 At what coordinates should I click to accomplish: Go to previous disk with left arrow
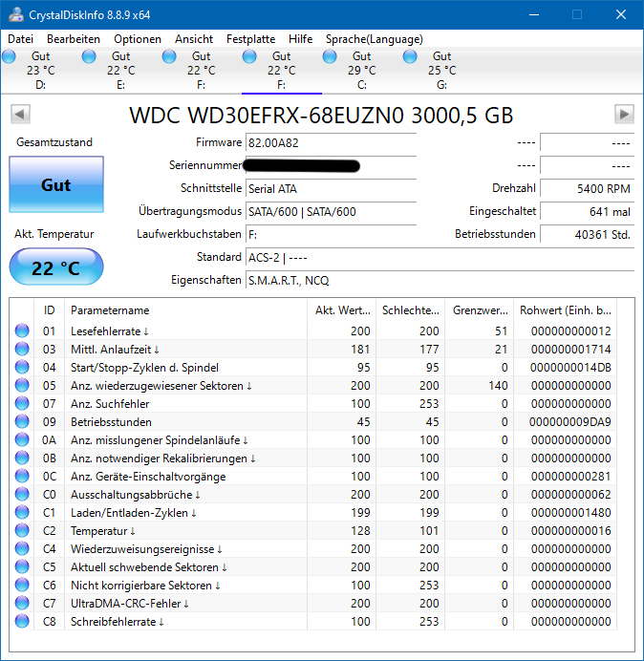coord(20,114)
